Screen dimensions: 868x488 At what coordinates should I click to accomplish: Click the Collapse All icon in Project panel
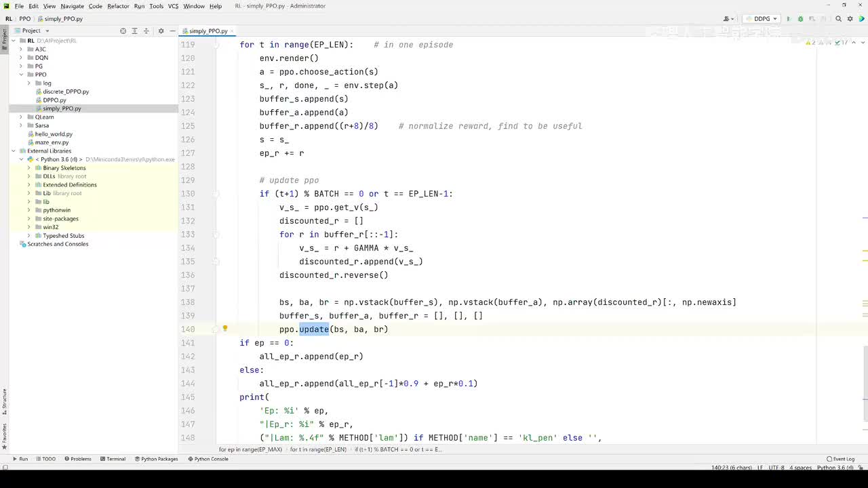pyautogui.click(x=146, y=30)
